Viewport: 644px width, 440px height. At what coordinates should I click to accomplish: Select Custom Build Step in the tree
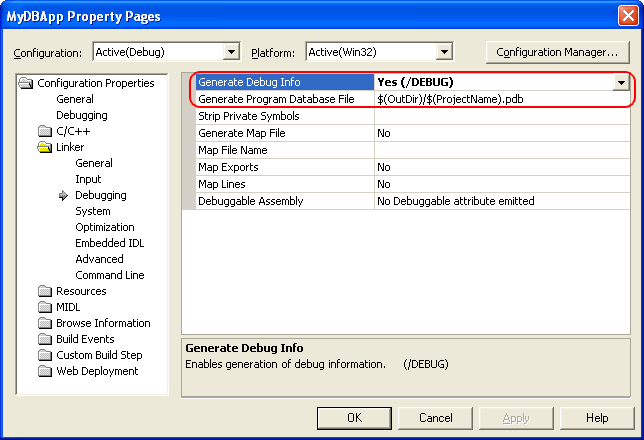pyautogui.click(x=99, y=356)
